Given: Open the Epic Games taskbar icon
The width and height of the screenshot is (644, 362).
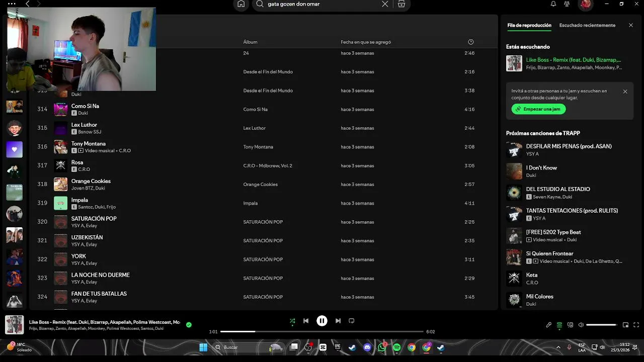Looking at the screenshot, I should pos(338,347).
